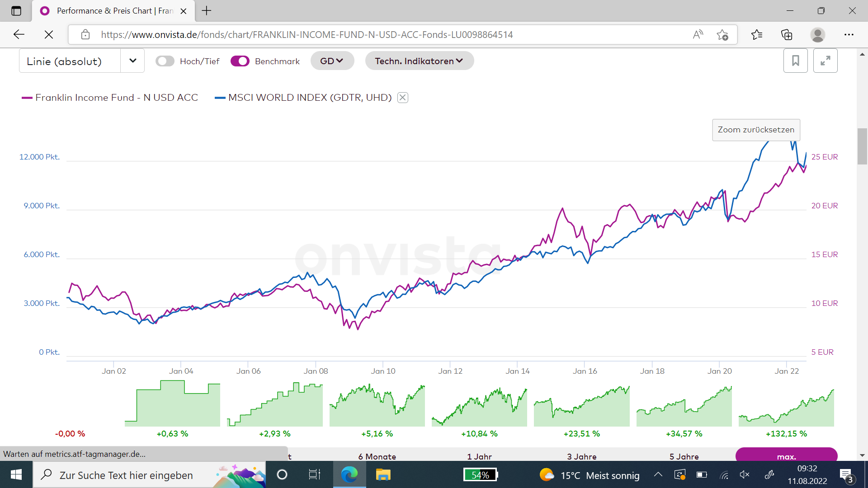Image resolution: width=868 pixels, height=488 pixels.
Task: Select the 3 Jahre time range
Action: pos(581,456)
